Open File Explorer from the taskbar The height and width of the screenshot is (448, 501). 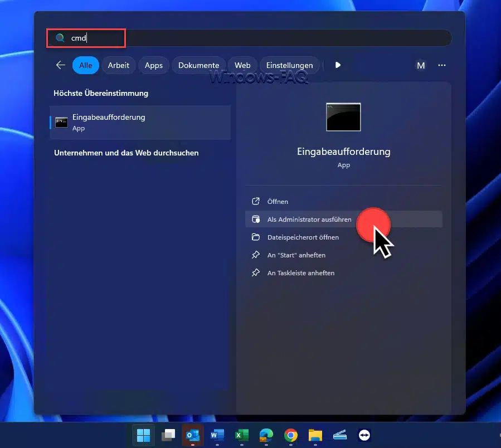point(315,435)
